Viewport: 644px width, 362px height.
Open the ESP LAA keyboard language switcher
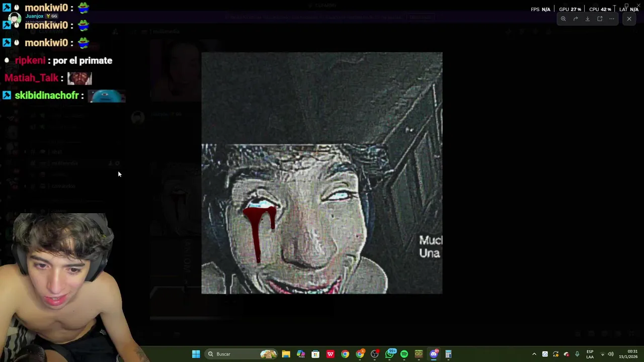click(x=590, y=354)
